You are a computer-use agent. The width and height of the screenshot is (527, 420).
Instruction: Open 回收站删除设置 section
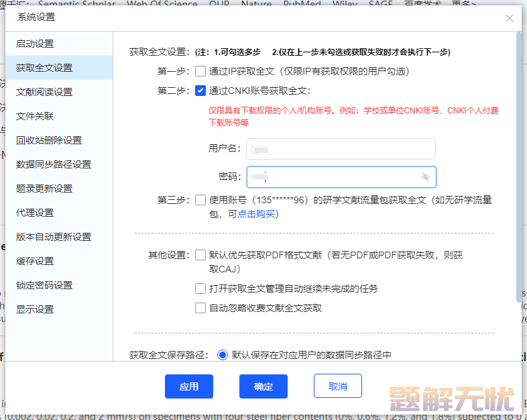pos(59,140)
